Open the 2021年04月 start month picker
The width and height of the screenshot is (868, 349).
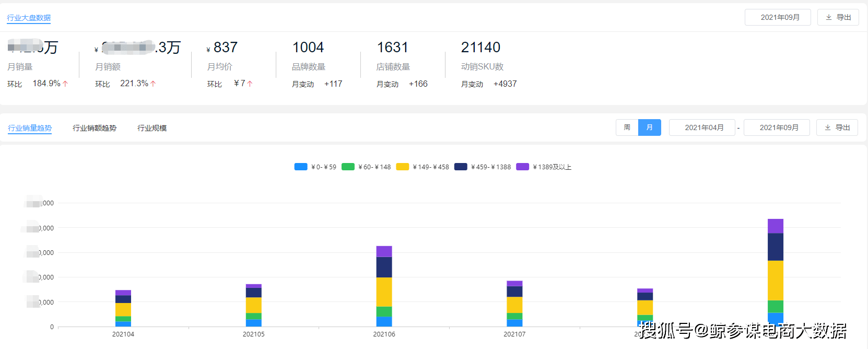tap(702, 127)
